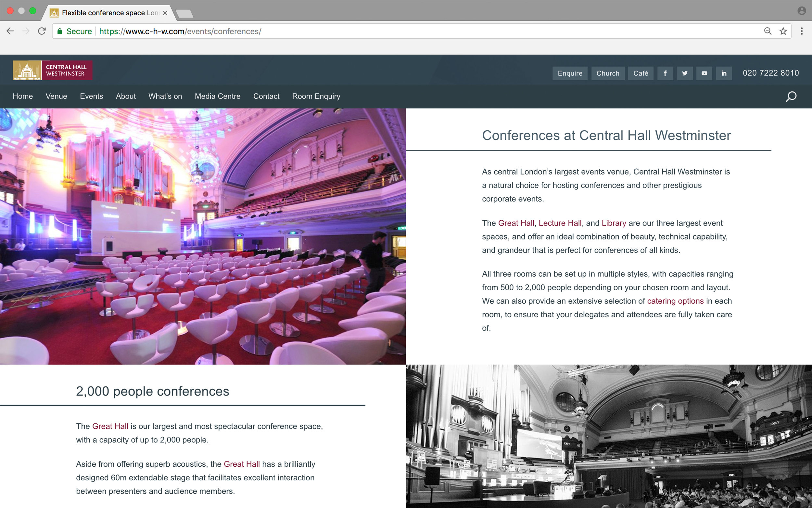Go to Home in navigation menu
This screenshot has width=812, height=508.
[23, 96]
